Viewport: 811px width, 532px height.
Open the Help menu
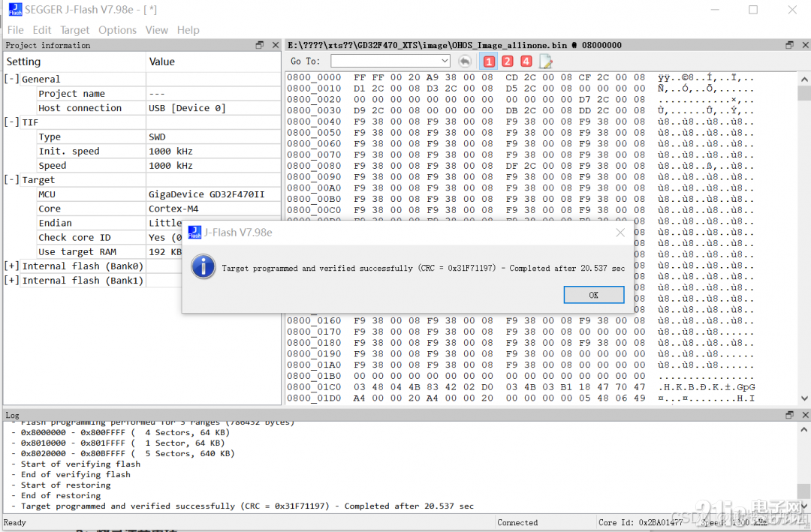(188, 30)
